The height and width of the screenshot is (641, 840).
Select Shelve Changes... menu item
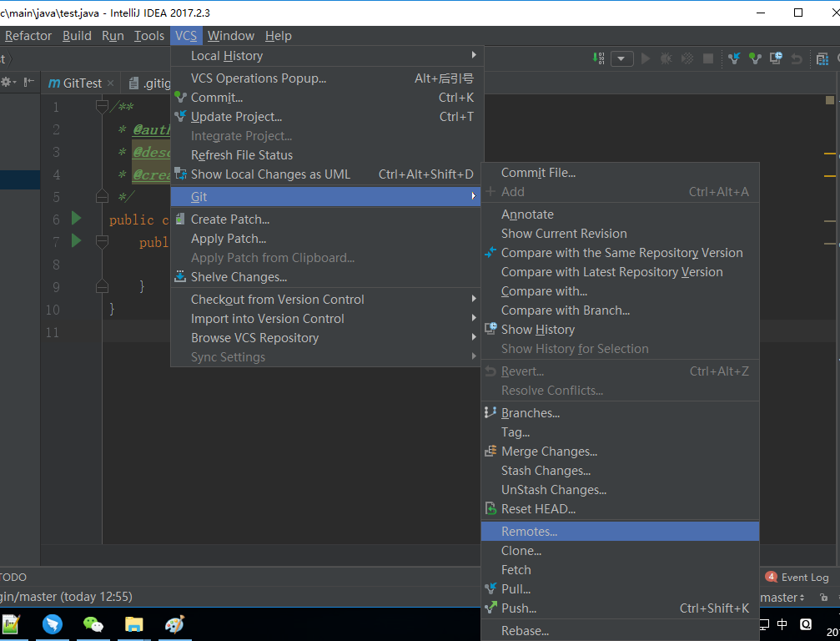tap(325, 278)
